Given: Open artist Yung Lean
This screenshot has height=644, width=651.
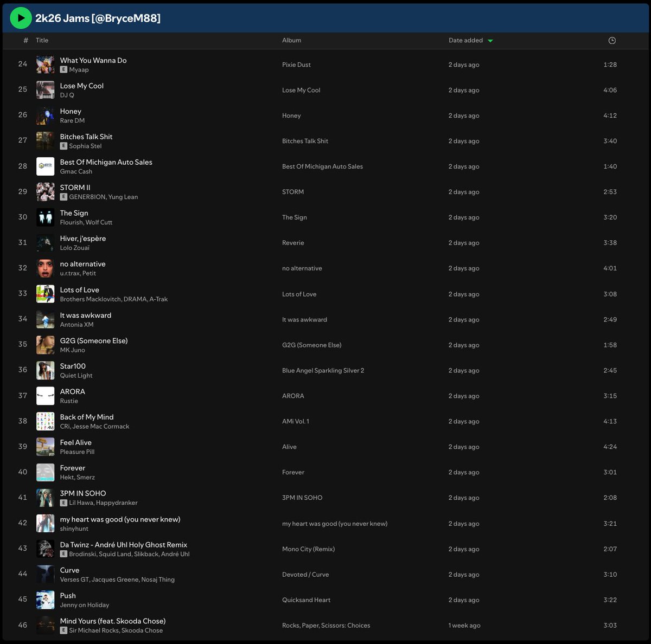Looking at the screenshot, I should point(123,197).
